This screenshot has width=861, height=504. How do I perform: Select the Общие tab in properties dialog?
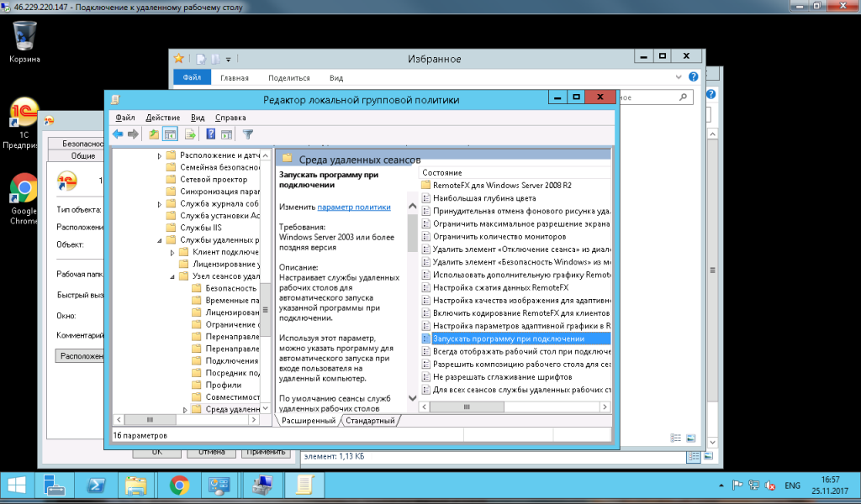82,155
